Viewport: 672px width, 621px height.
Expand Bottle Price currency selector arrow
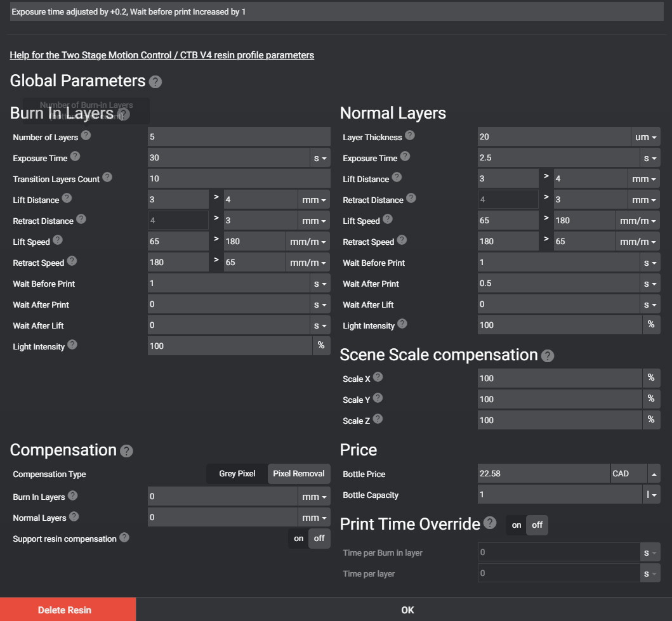pyautogui.click(x=654, y=474)
